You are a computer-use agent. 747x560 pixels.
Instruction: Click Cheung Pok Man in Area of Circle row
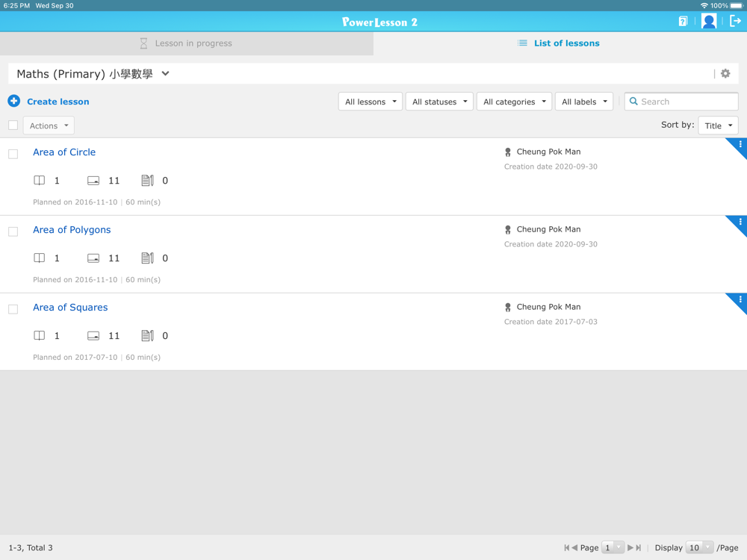tap(549, 152)
